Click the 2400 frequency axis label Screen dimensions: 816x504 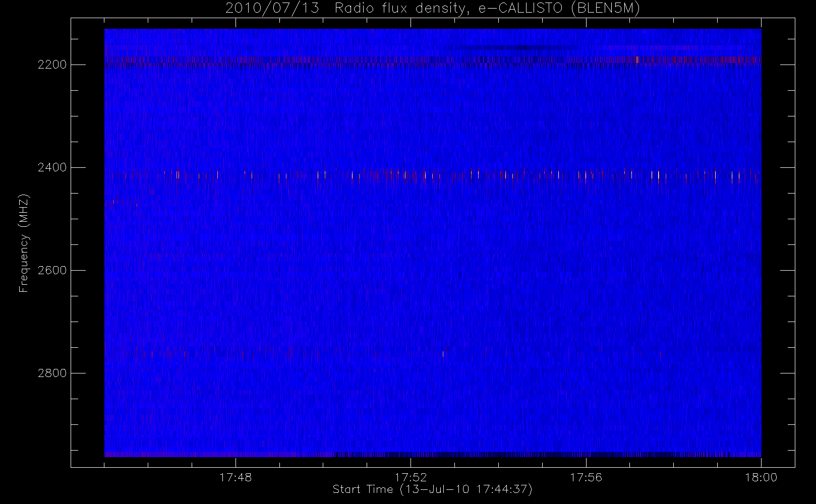52,168
